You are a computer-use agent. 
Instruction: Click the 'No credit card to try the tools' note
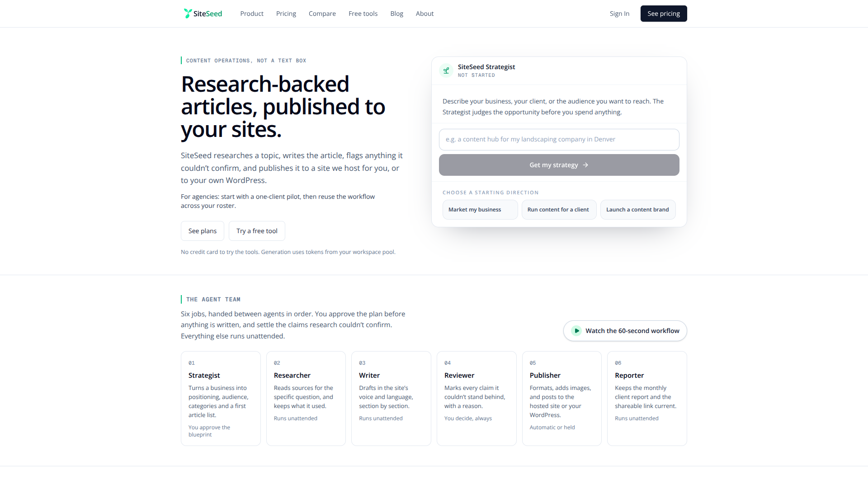click(x=288, y=252)
